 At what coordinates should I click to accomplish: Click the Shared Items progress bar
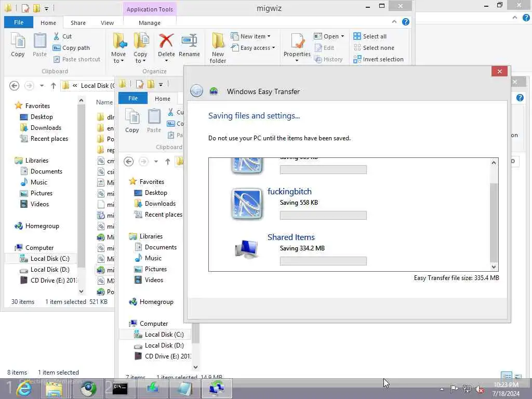[x=323, y=261]
